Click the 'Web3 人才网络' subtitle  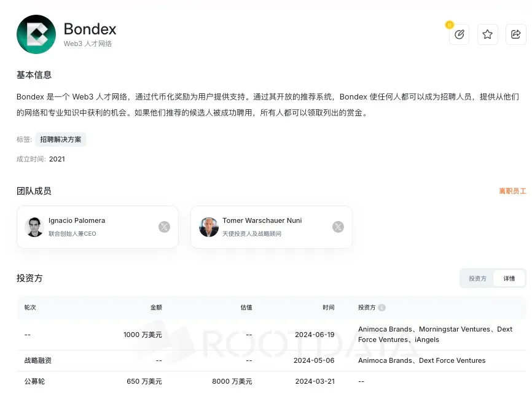click(x=87, y=44)
